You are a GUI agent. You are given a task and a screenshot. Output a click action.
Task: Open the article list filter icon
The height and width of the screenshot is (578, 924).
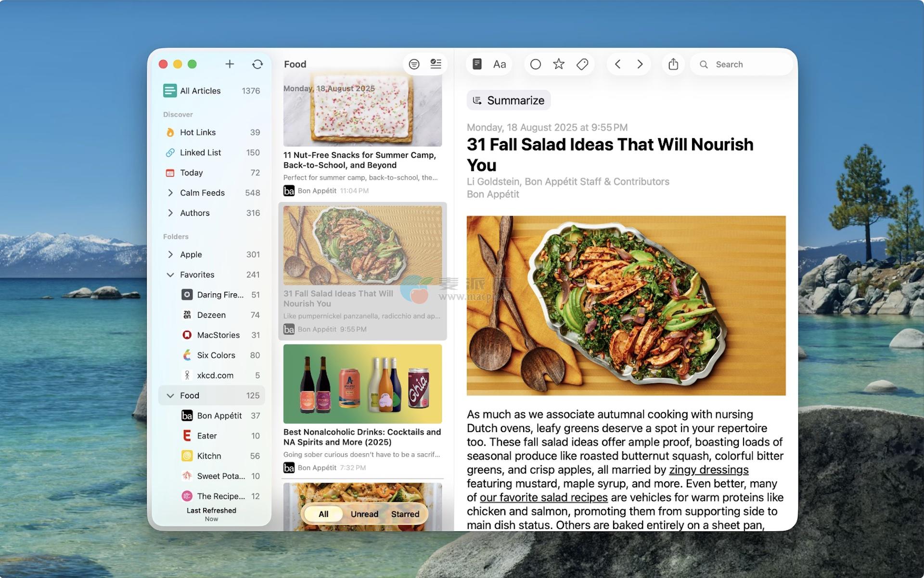pyautogui.click(x=414, y=64)
